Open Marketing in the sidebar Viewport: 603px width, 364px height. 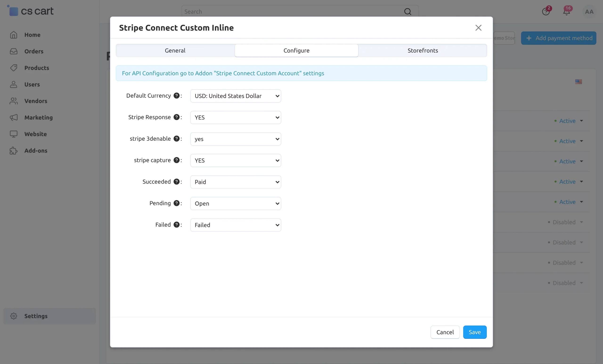pos(50,118)
